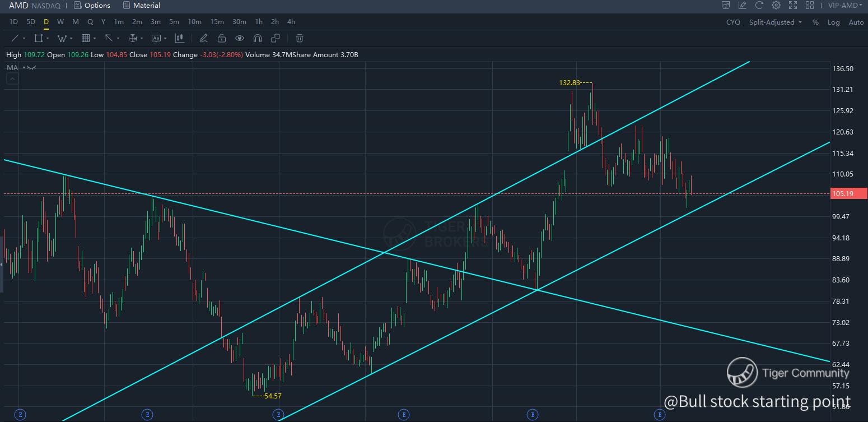Viewport: 868px width, 422px height.
Task: Select the 15m interval
Action: [217, 22]
